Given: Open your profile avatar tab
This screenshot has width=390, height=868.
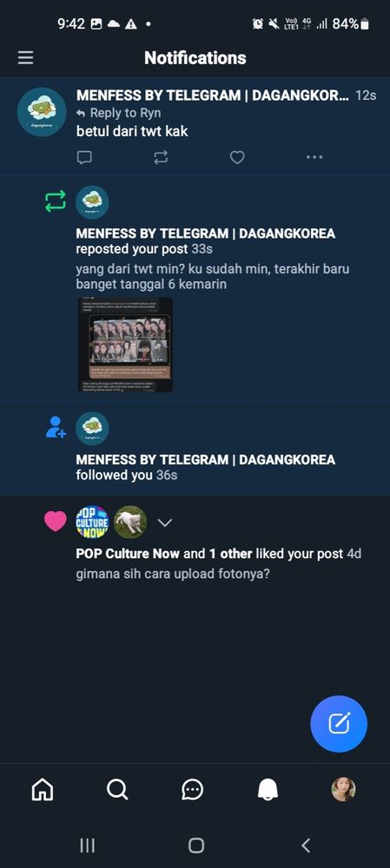Looking at the screenshot, I should (343, 789).
